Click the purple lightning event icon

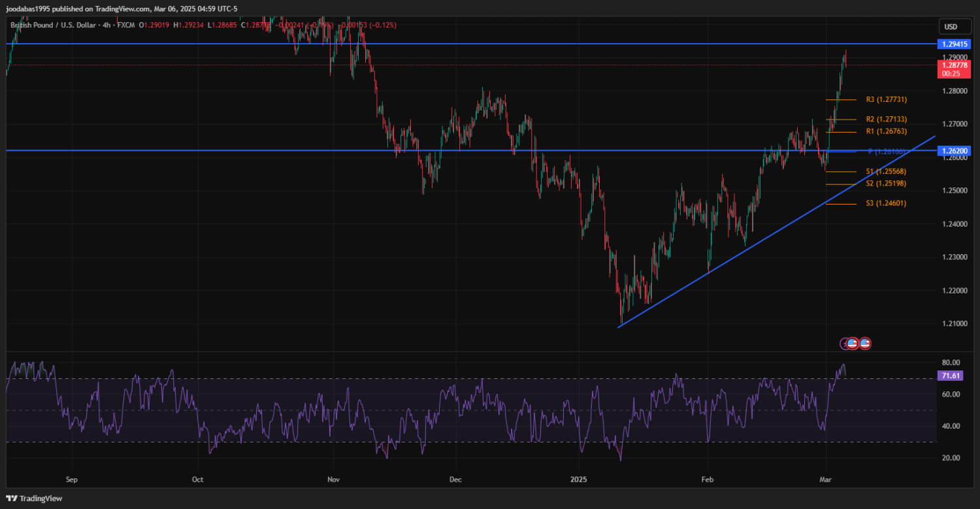pyautogui.click(x=846, y=343)
